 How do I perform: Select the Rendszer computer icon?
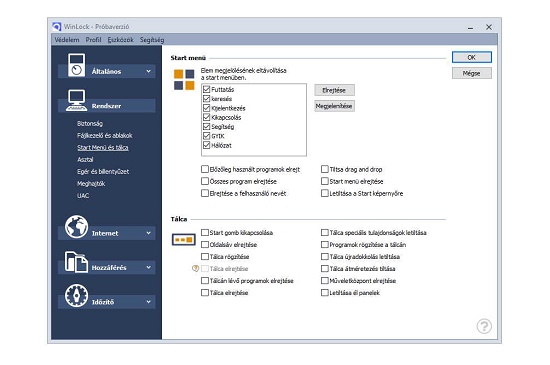pos(76,100)
